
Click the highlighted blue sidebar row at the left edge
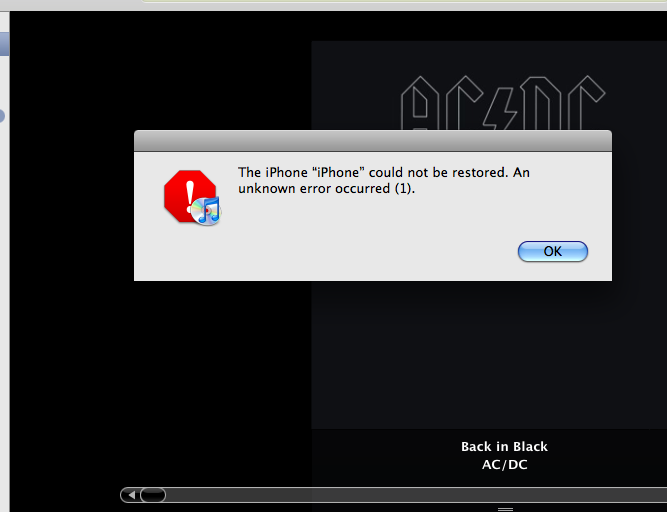coord(4,44)
